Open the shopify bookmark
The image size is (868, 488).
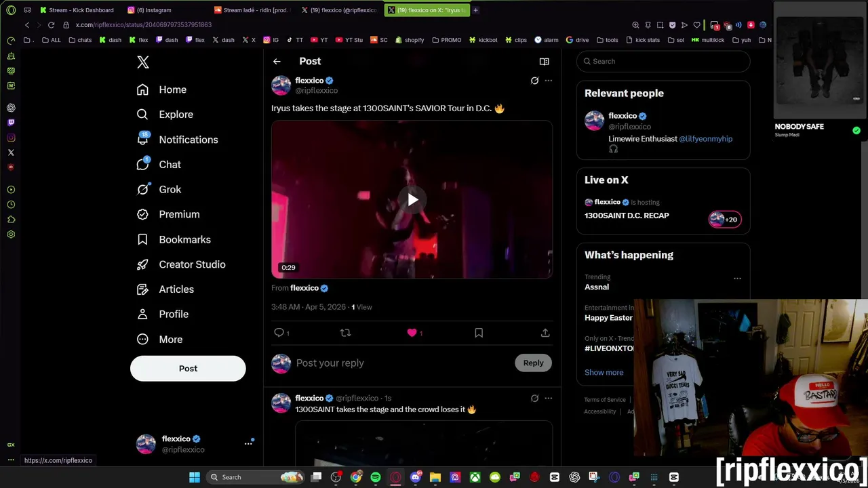[410, 40]
